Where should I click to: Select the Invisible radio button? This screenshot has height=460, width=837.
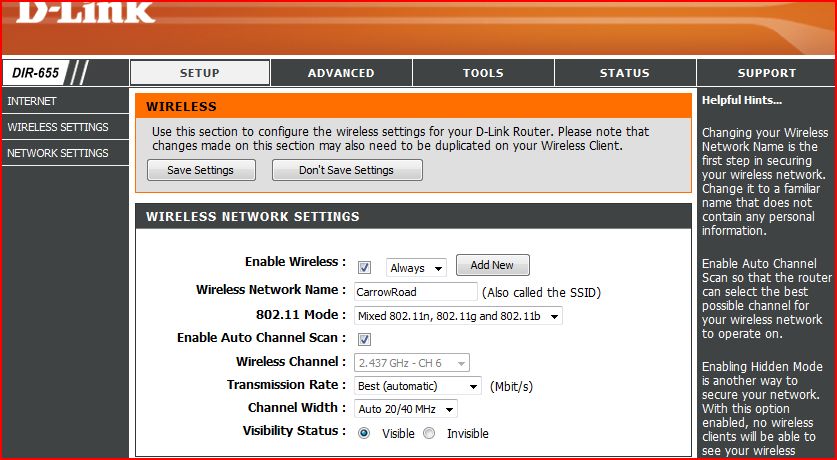click(429, 433)
